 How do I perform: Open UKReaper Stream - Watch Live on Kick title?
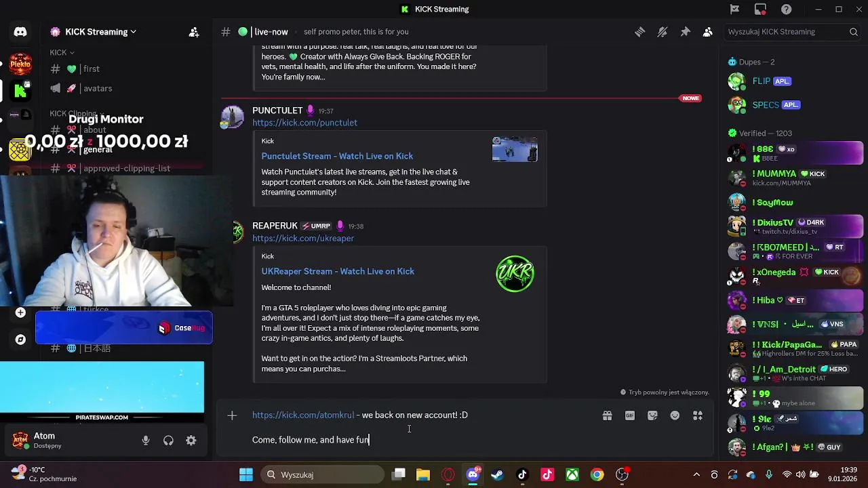click(x=338, y=271)
